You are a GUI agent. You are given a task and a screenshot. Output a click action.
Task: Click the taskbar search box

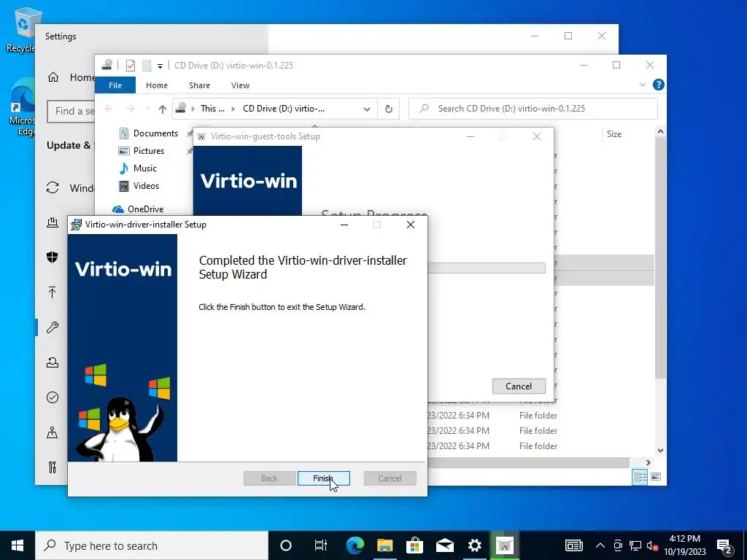152,545
